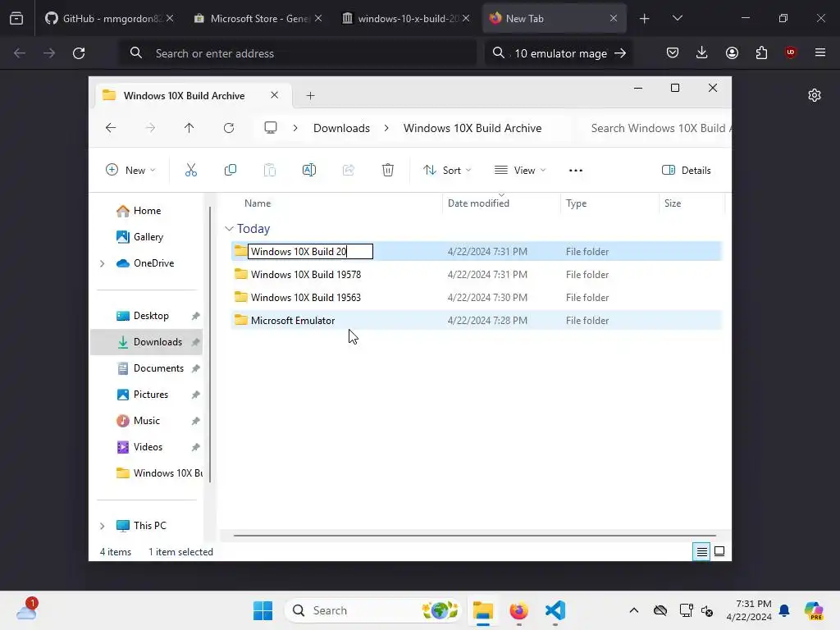This screenshot has height=630, width=840.
Task: Open Firefox downloads panel
Action: [x=702, y=52]
